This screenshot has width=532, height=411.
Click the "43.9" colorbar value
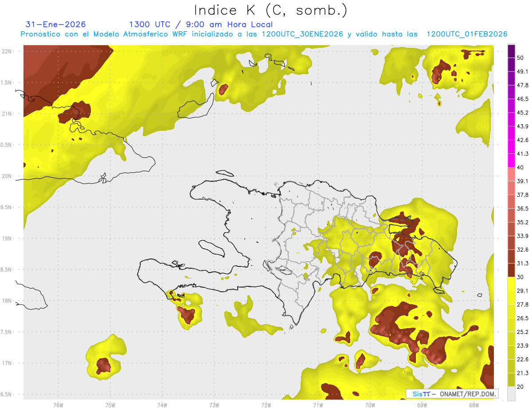click(523, 126)
